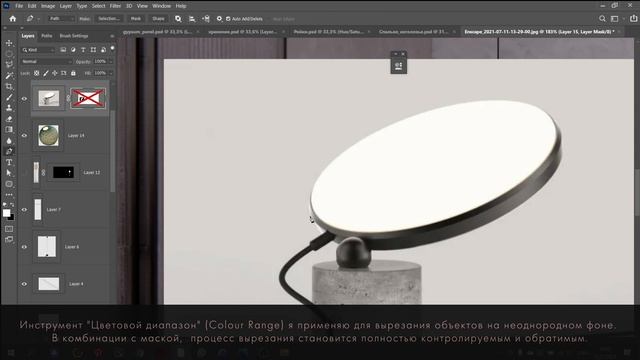Click the Mask button in options bar
640x360 pixels.
point(136,19)
